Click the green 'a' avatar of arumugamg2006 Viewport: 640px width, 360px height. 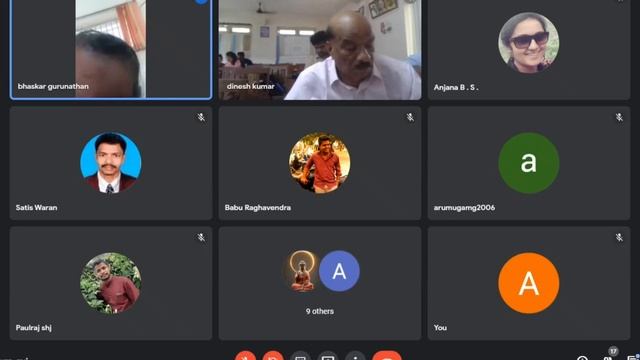pos(529,162)
